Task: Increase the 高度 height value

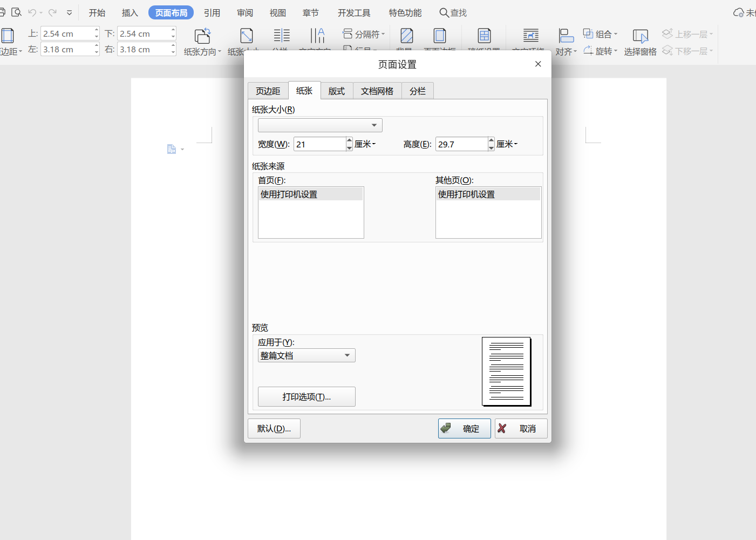Action: pos(491,140)
